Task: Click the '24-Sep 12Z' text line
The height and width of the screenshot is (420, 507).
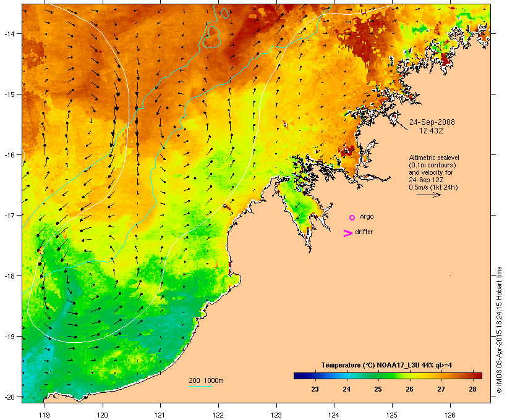Action: click(426, 180)
